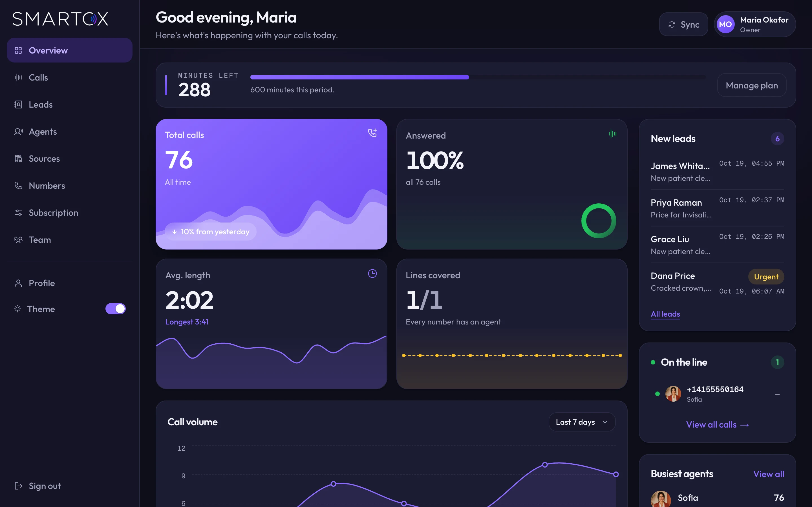Open the All leads link
The image size is (812, 507).
(665, 314)
